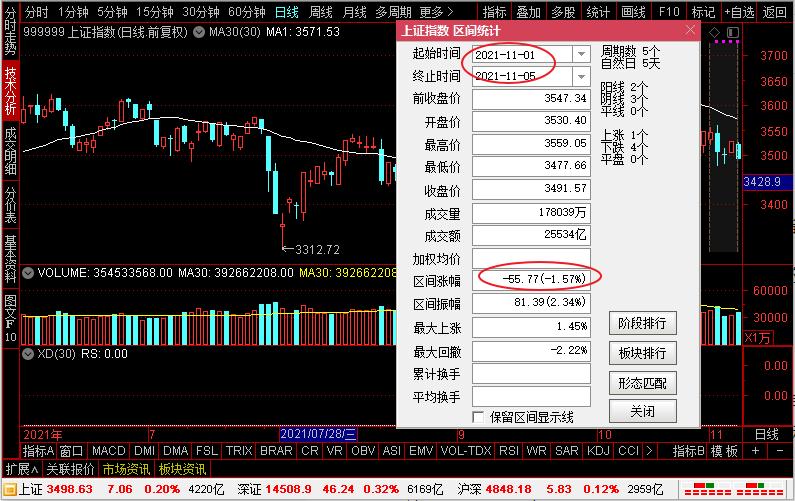Image resolution: width=795 pixels, height=501 pixels.
Task: Open the 终止时间 date dropdown
Action: [581, 76]
